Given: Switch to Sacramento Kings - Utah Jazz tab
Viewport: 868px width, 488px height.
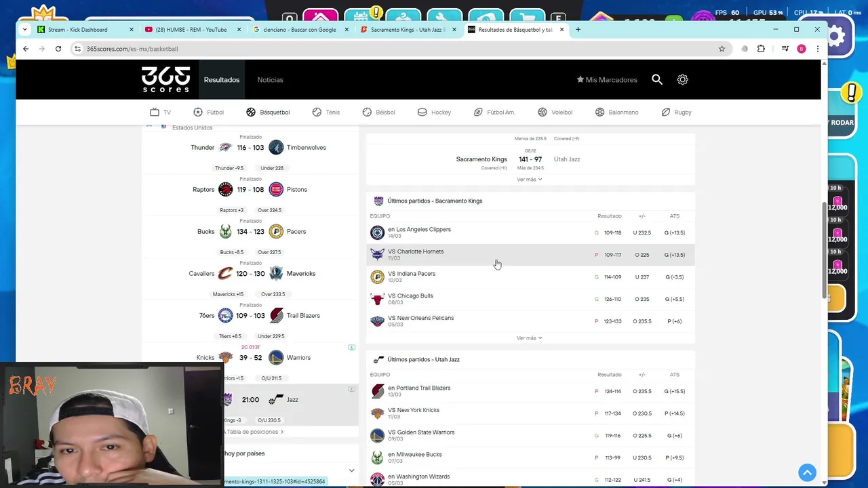Looking at the screenshot, I should [409, 30].
